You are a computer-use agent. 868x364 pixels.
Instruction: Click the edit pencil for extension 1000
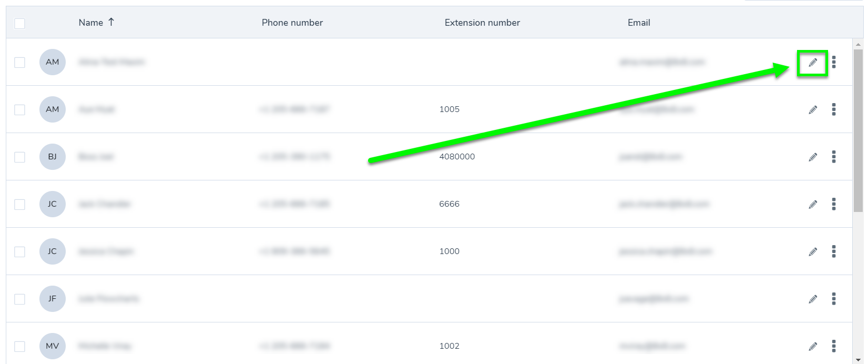813,251
